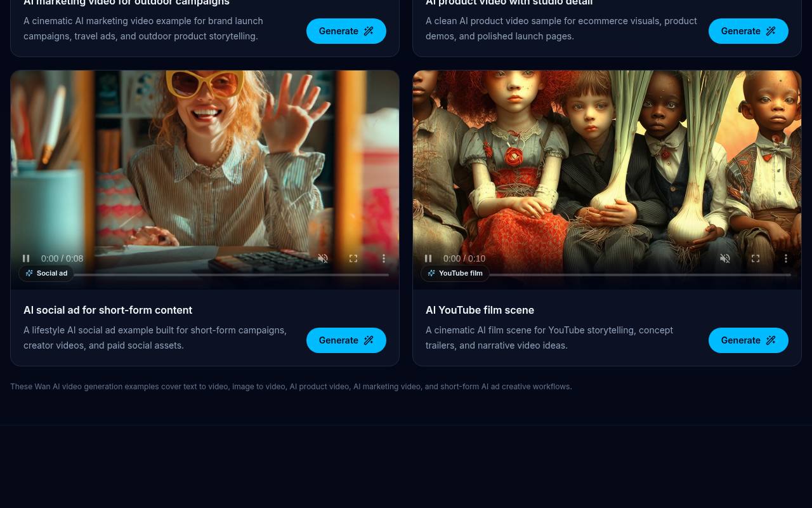Click the YouTube film badge
The image size is (812, 508).
[455, 273]
